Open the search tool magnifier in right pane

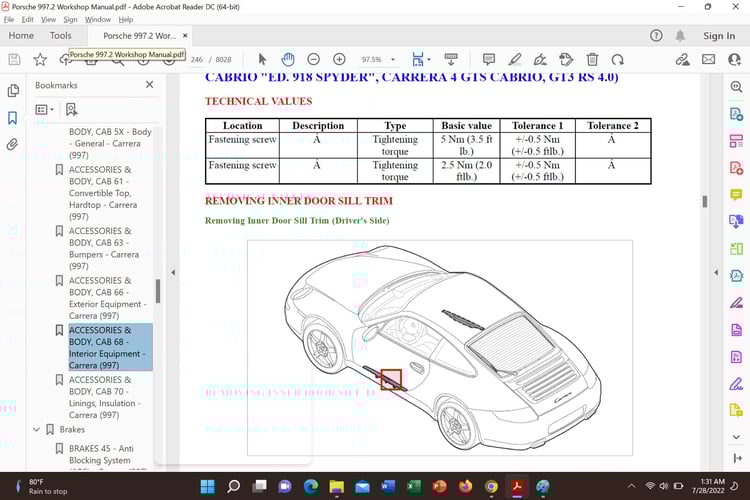(736, 87)
